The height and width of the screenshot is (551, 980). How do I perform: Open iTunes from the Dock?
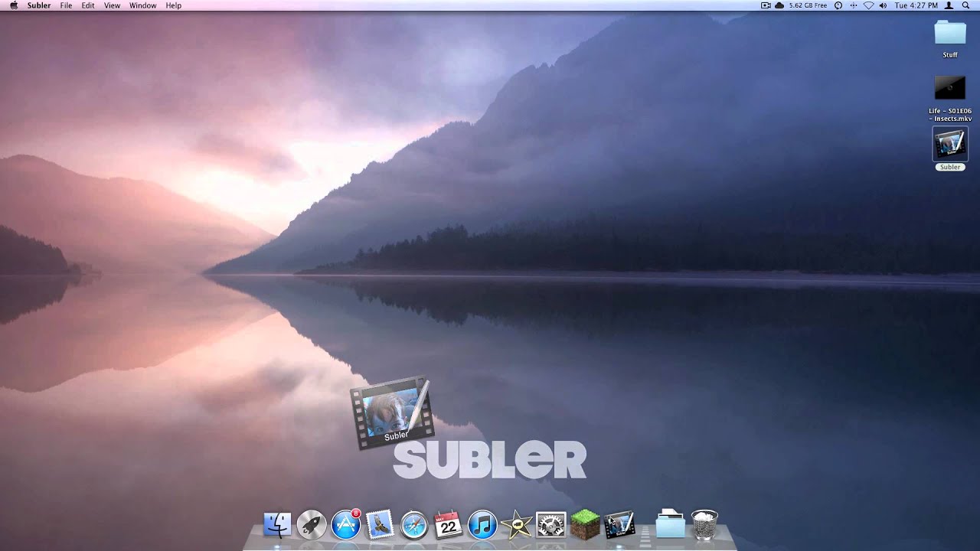point(482,525)
